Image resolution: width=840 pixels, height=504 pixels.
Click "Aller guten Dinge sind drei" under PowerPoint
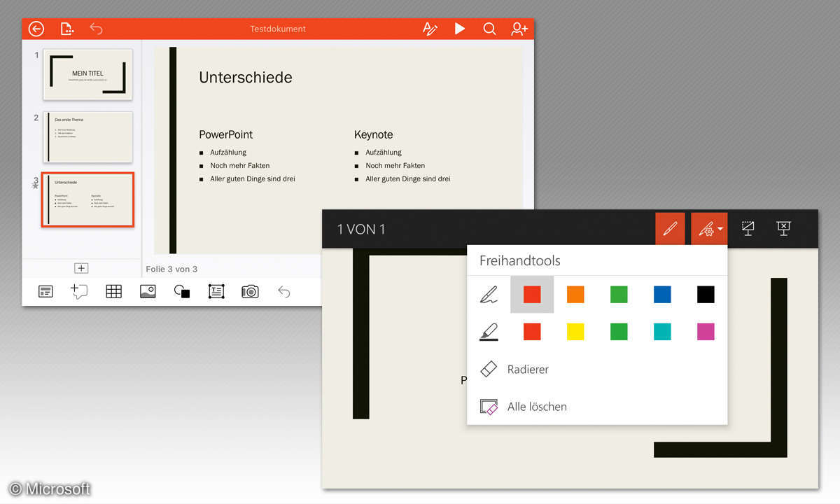click(253, 179)
